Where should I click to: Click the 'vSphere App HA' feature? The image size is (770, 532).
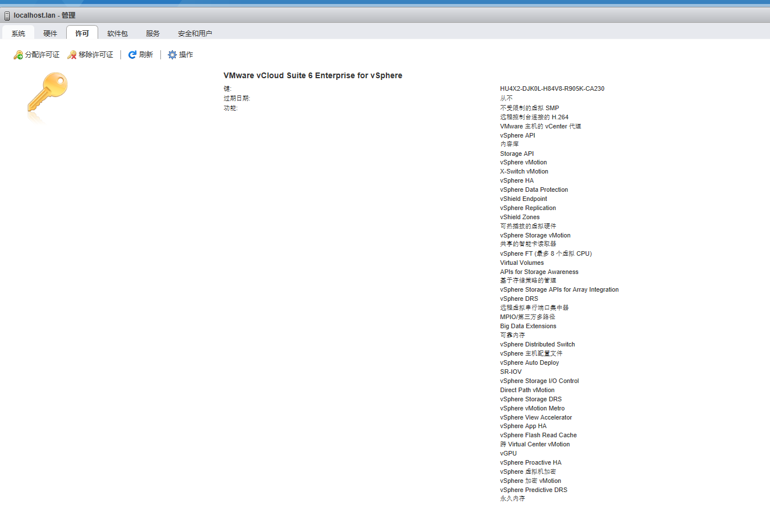523,426
